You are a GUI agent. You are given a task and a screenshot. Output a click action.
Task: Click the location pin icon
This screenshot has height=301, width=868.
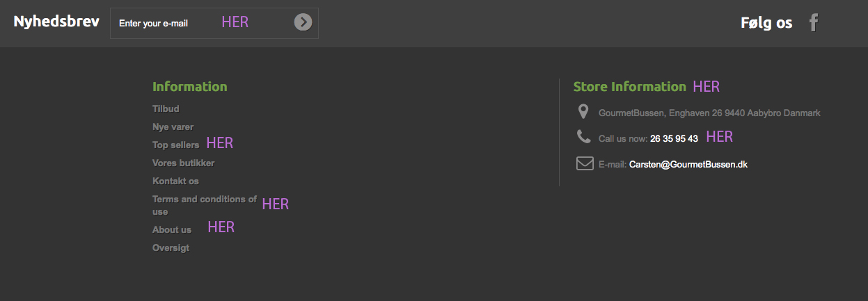[583, 112]
